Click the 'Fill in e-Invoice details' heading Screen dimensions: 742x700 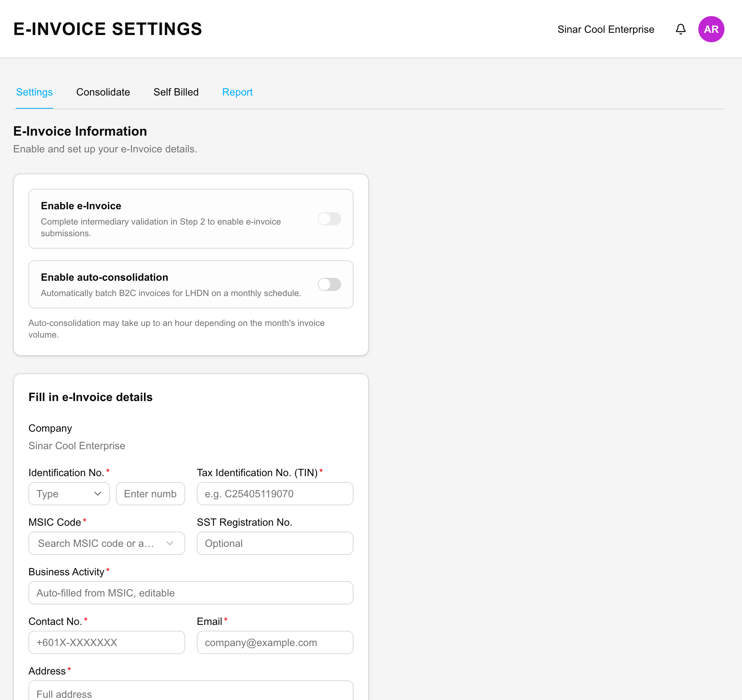[91, 397]
